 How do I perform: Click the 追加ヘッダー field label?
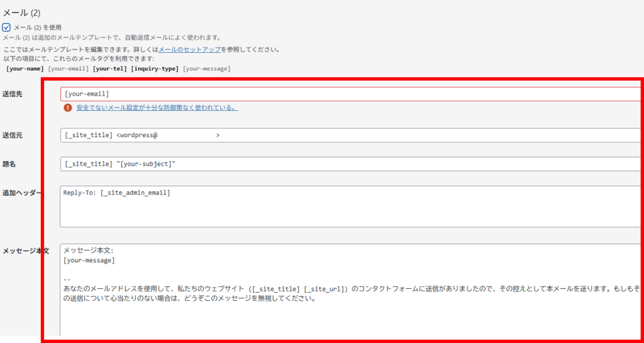coord(22,193)
